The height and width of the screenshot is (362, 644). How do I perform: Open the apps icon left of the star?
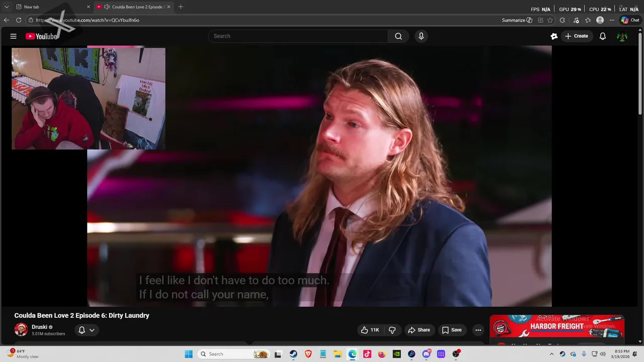540,20
